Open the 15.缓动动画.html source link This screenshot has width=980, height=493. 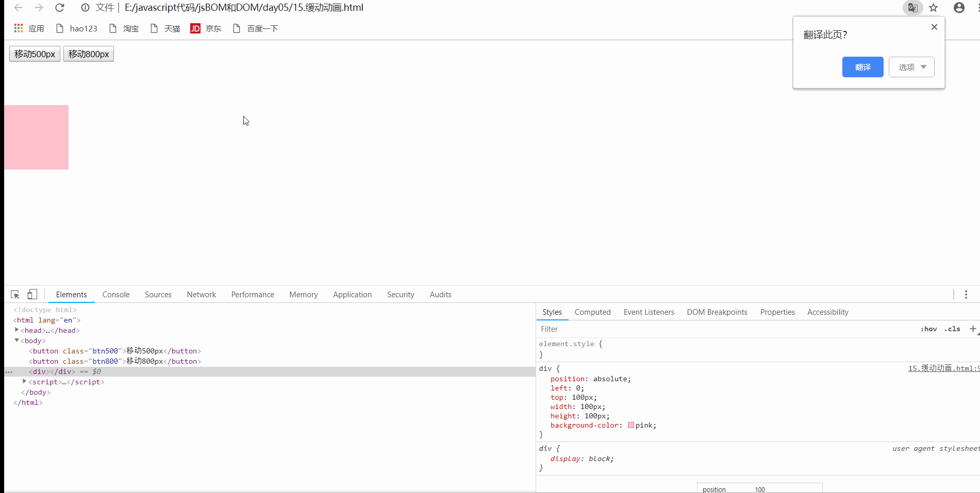click(x=943, y=368)
